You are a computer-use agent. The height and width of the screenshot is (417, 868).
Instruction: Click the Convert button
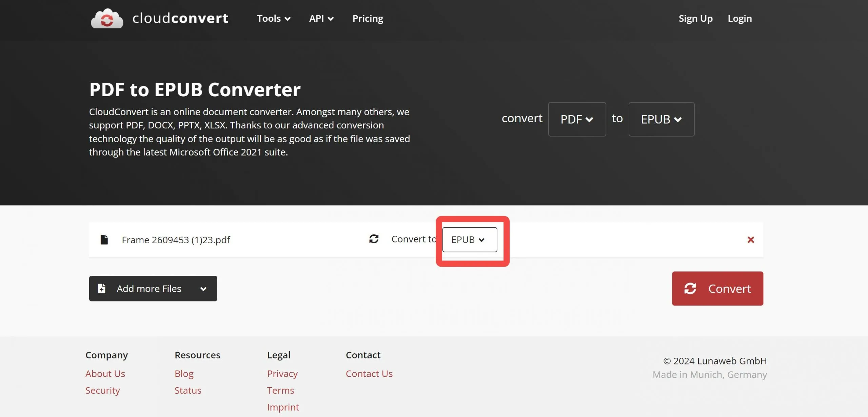click(717, 289)
